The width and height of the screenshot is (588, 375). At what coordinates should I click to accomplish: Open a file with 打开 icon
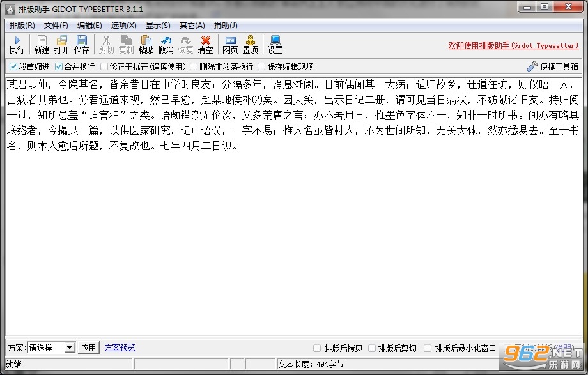pos(61,45)
